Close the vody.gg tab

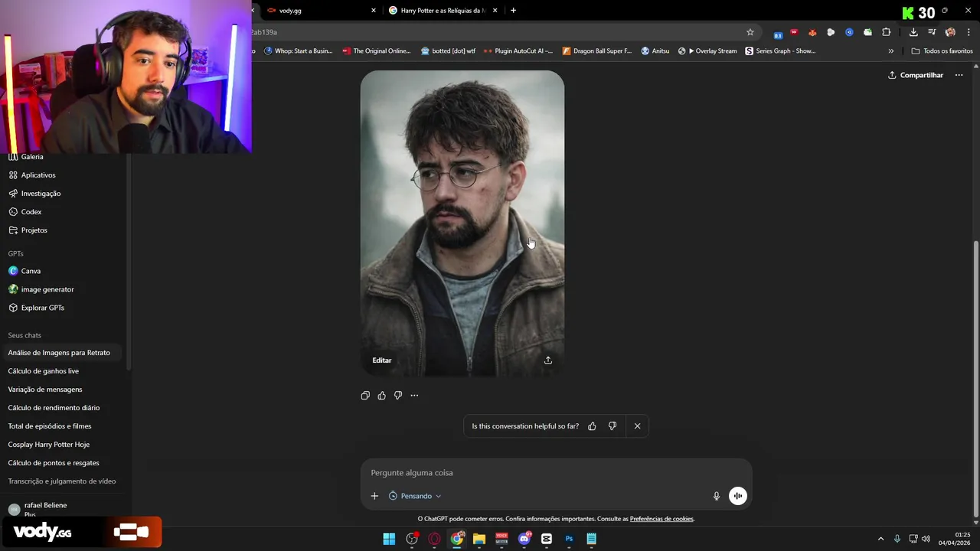(374, 11)
